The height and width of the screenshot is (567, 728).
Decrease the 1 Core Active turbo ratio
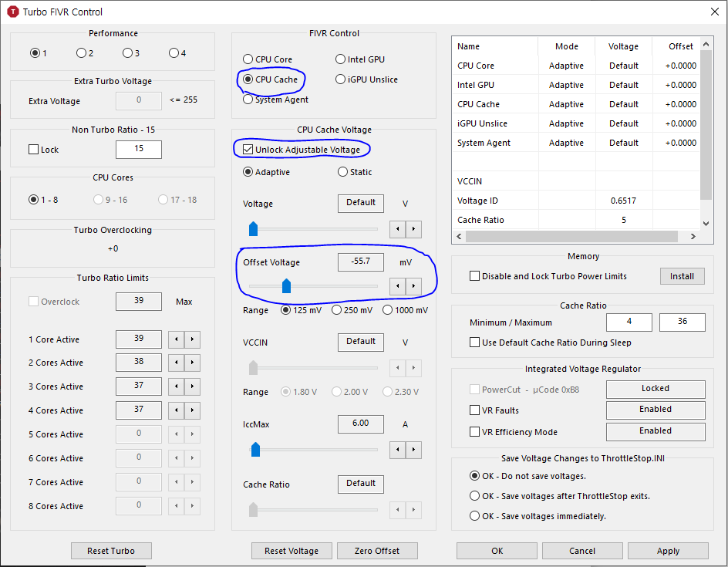click(176, 339)
